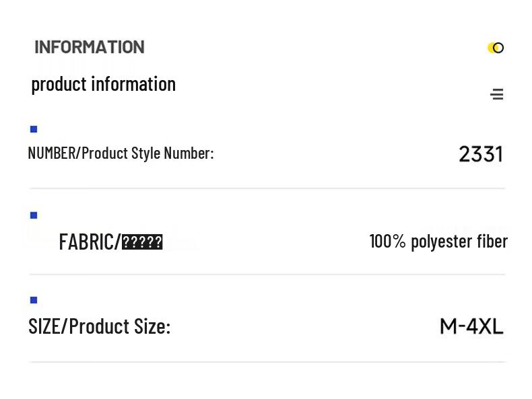Click the divider line below the FABRIC row
This screenshot has height=399, width=532.
267,275
